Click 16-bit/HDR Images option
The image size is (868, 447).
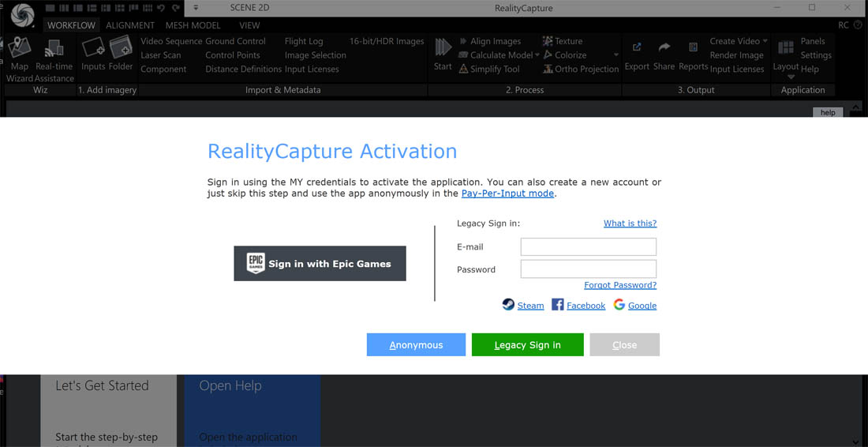click(387, 41)
